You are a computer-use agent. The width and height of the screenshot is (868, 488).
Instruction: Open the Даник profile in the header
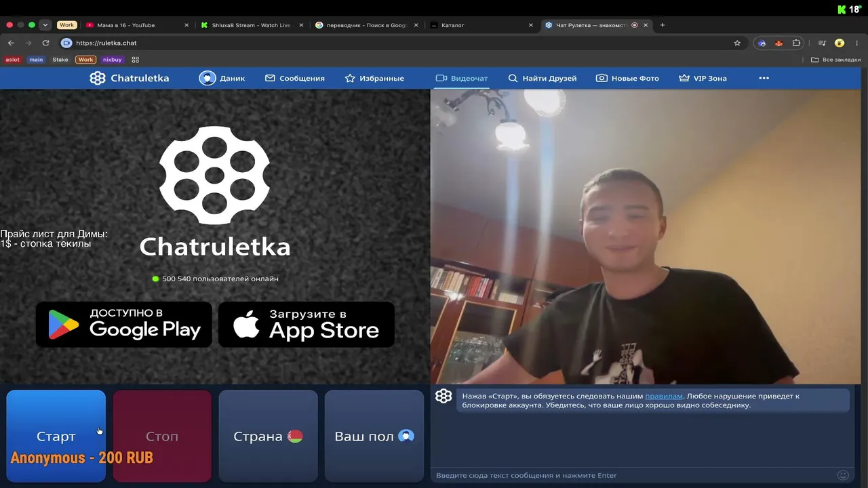(222, 78)
